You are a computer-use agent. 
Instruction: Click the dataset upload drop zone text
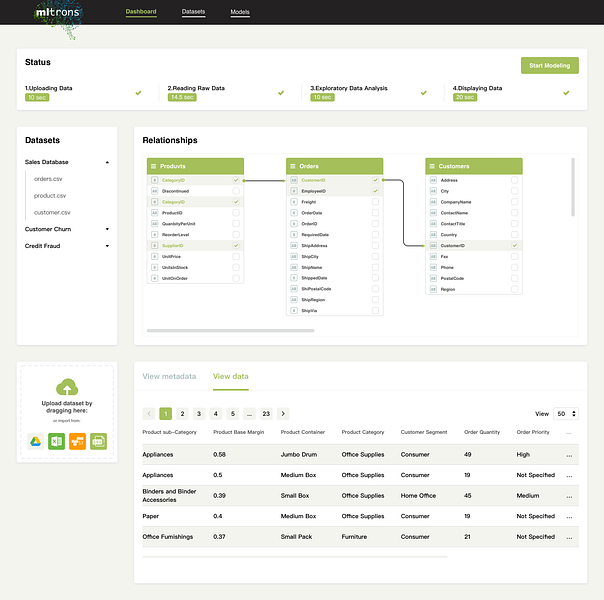click(67, 407)
